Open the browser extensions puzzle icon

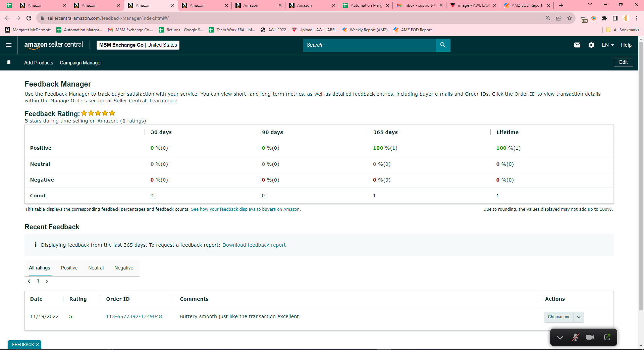pyautogui.click(x=604, y=18)
